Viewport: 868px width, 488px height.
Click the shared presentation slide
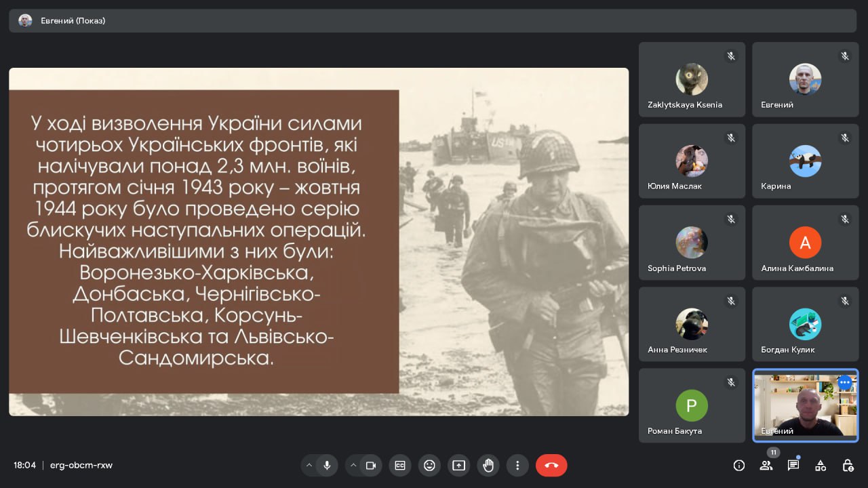[x=319, y=241]
